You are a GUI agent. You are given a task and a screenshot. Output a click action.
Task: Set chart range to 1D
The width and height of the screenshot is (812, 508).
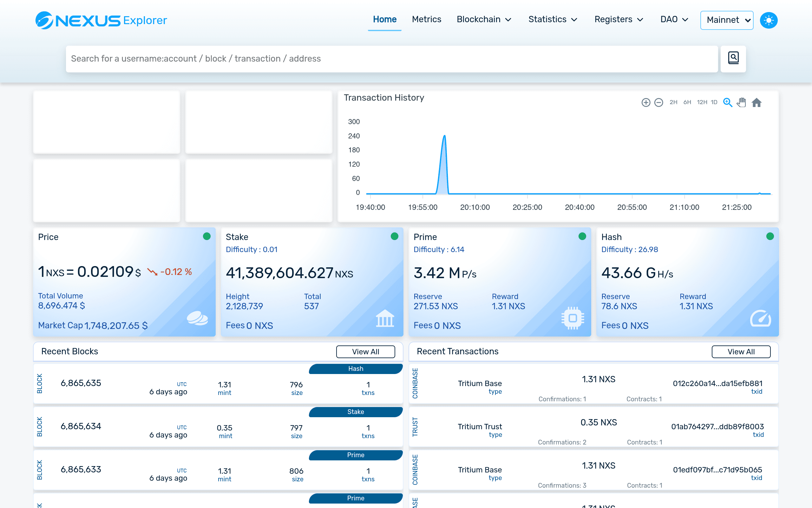[x=714, y=102]
